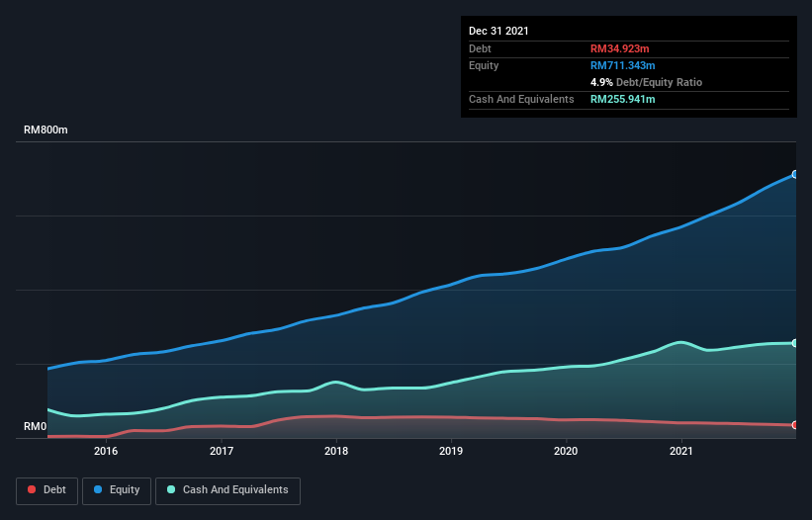The image size is (812, 520).
Task: Toggle Cash And Equivalents legend button
Action: (227, 490)
